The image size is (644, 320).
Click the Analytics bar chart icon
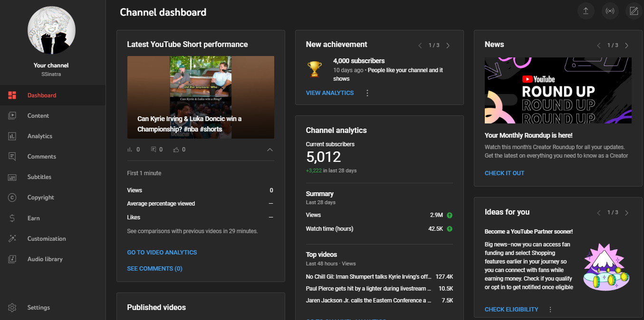click(12, 136)
